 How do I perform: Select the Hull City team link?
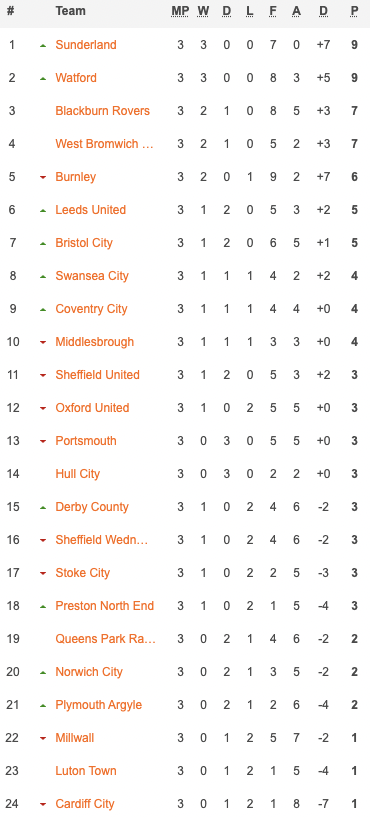(x=78, y=474)
